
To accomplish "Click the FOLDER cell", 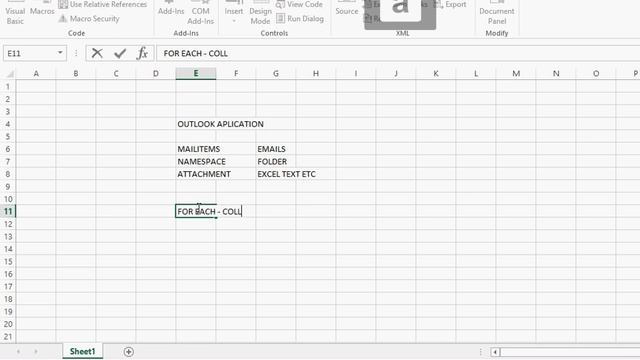I will point(276,162).
